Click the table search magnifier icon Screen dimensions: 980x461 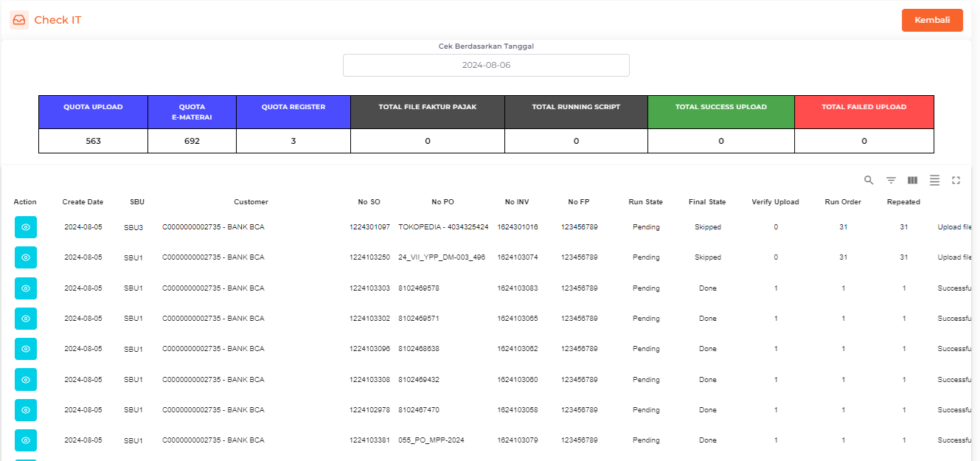[869, 180]
